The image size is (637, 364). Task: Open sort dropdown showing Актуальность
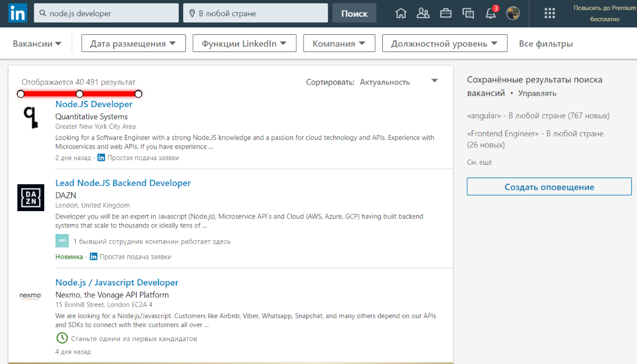(384, 82)
